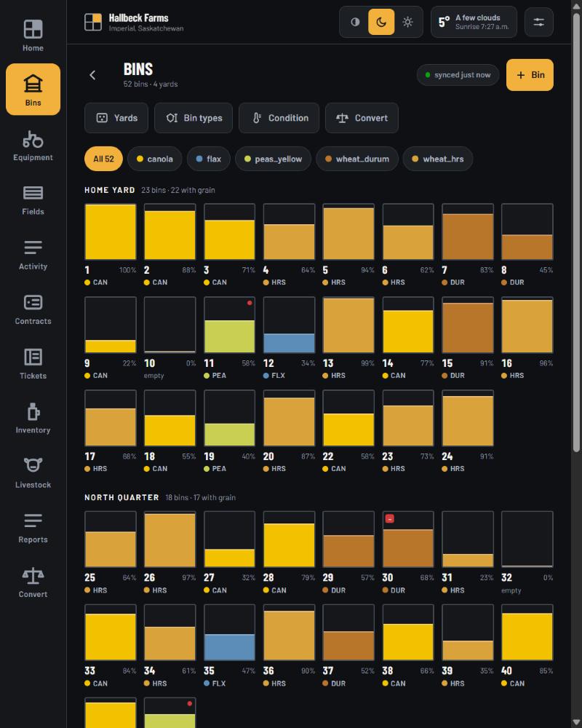
Task: Filter bins by canola
Action: (x=154, y=159)
